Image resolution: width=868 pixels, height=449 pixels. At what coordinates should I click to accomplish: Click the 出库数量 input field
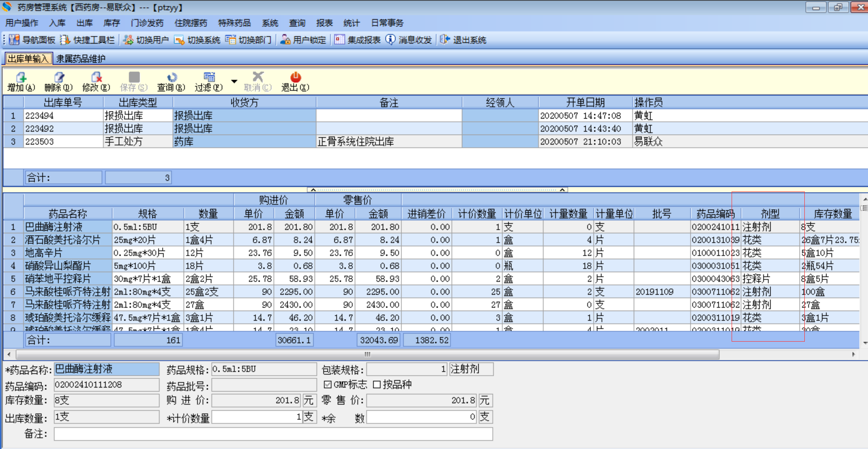106,417
